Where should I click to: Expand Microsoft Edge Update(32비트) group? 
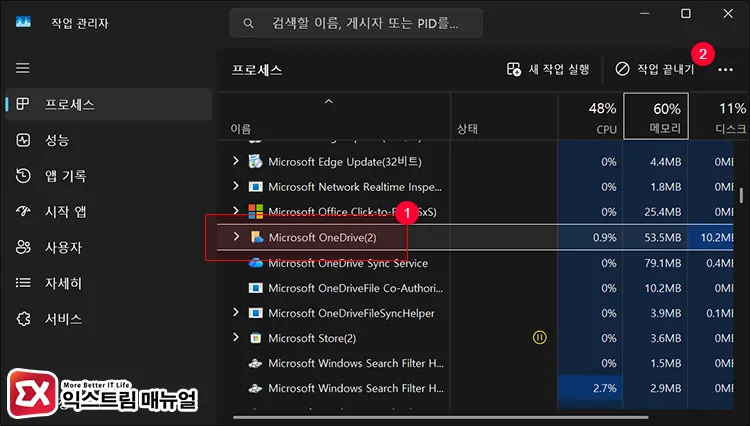tap(235, 161)
